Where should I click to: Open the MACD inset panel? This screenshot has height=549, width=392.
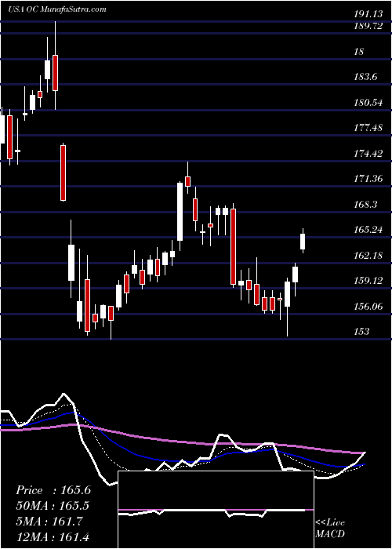(216, 510)
